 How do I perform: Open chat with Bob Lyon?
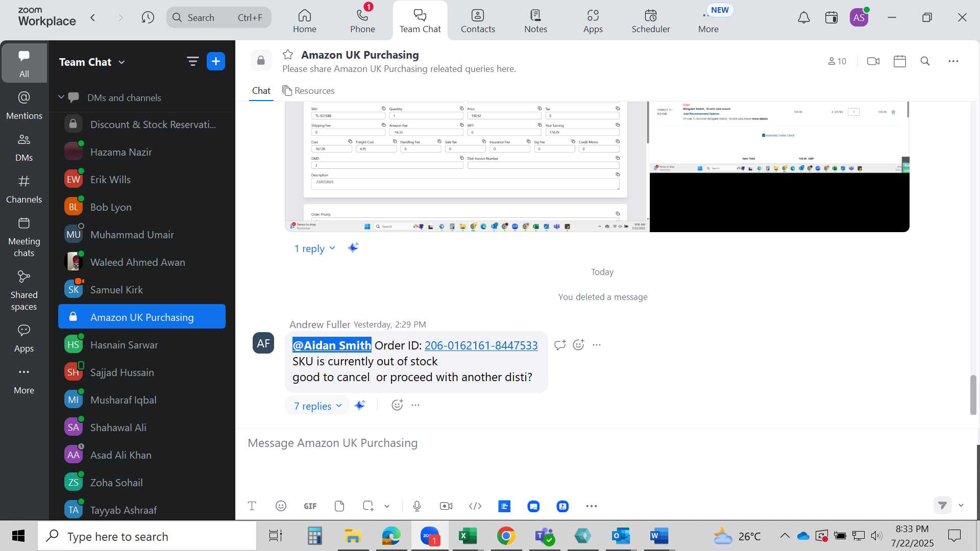click(x=142, y=207)
